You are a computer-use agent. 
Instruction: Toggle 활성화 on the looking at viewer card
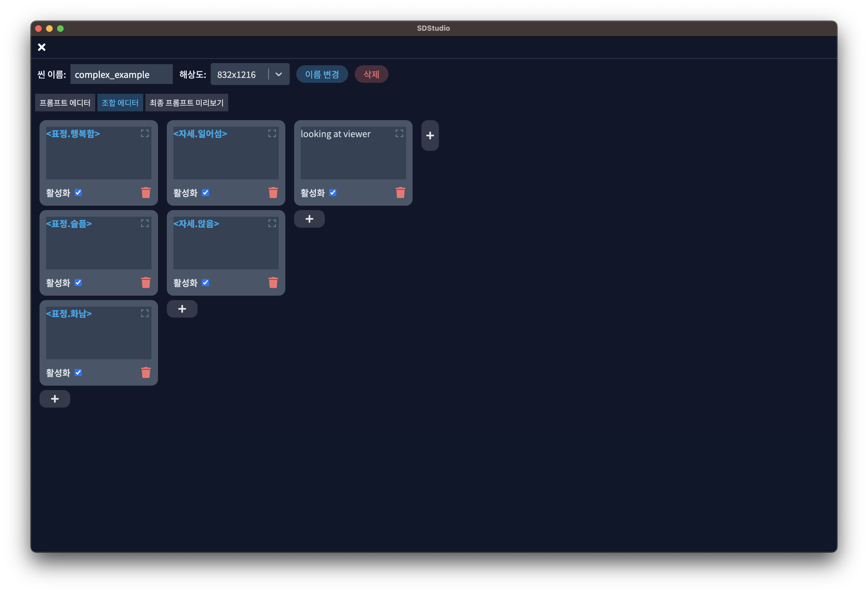click(332, 193)
